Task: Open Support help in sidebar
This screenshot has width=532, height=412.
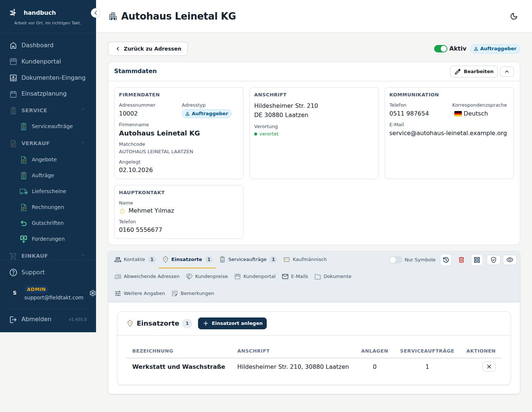Action: tap(48, 272)
